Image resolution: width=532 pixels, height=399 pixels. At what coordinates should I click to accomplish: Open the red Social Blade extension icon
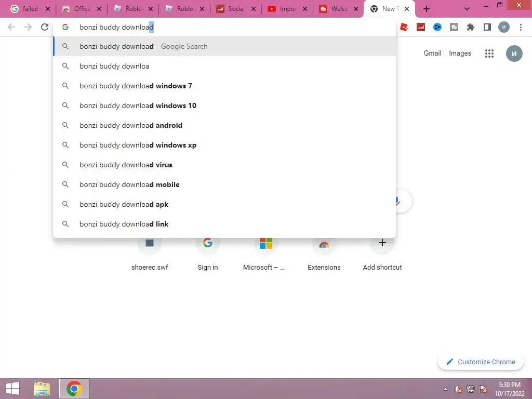(x=421, y=27)
